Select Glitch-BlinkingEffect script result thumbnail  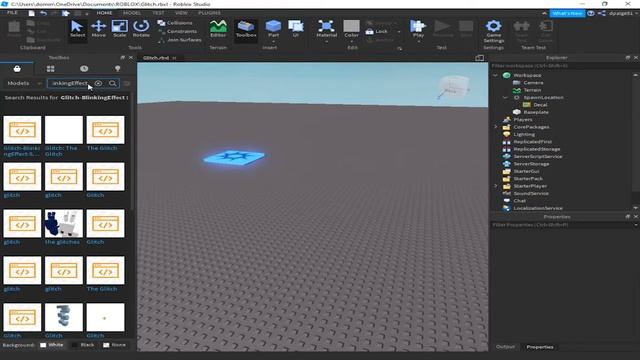[x=22, y=130]
